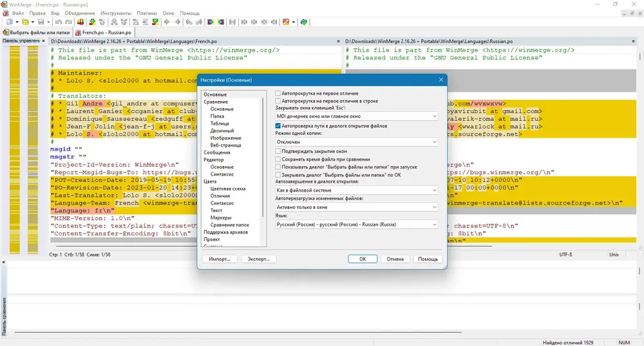Select 'Цветовая схема' in settings tree
Screen dimensions: 644x346
[228, 188]
